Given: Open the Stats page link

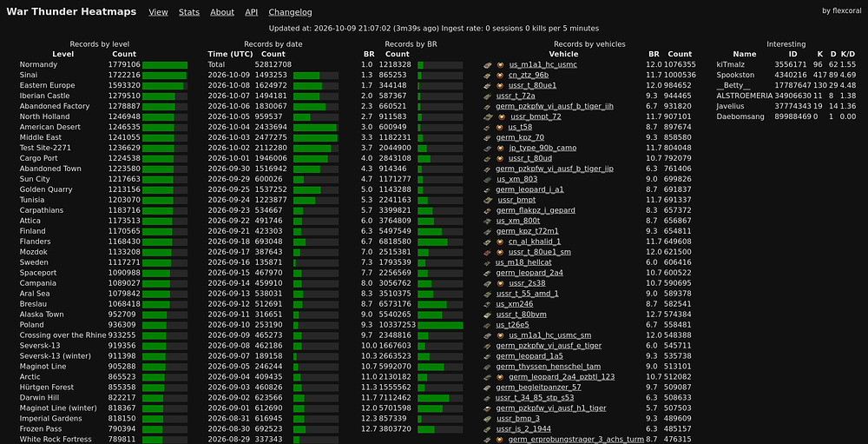Looking at the screenshot, I should coord(189,12).
